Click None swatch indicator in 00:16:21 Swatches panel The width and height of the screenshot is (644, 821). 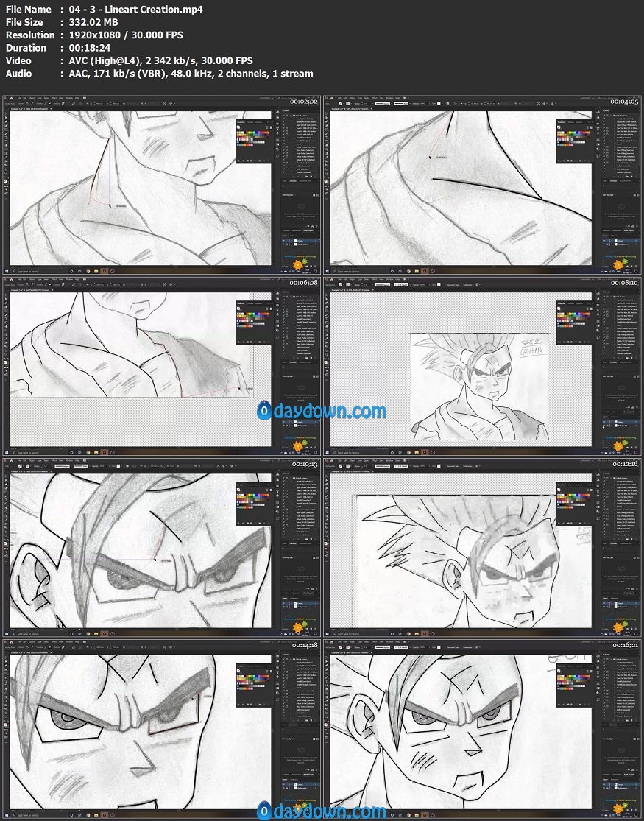pyautogui.click(x=559, y=671)
